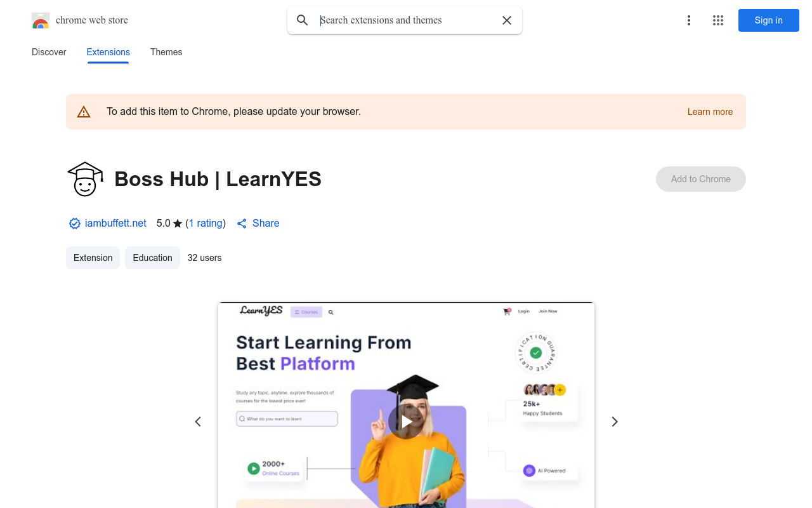812x508 pixels.
Task: Click the 5.0 star rating value
Action: 164,224
